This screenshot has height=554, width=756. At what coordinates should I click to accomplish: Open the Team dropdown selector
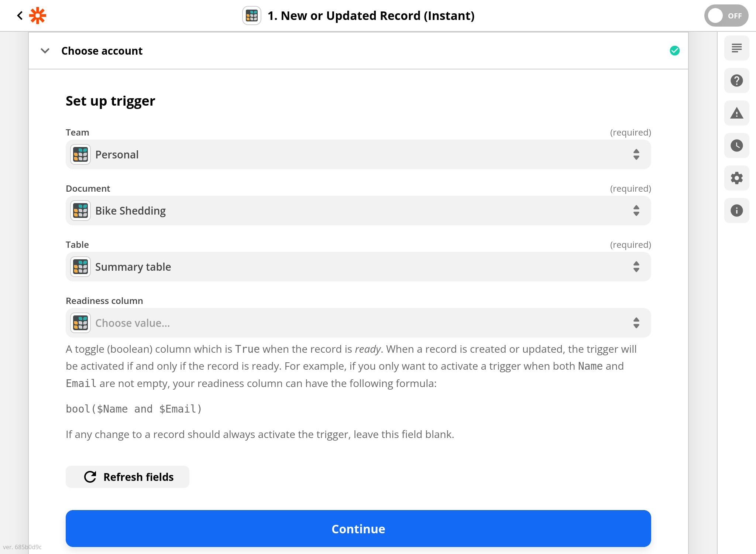click(x=358, y=154)
